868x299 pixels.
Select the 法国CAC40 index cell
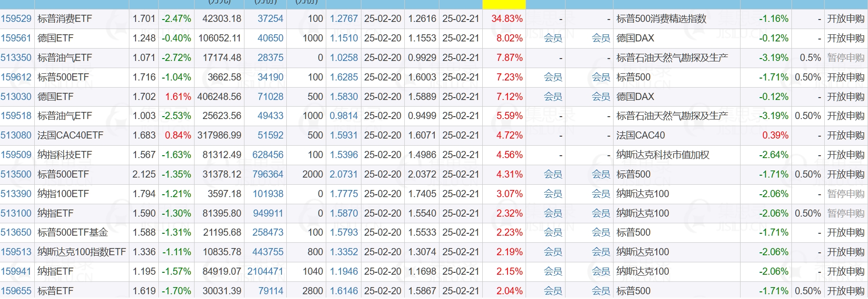(641, 135)
